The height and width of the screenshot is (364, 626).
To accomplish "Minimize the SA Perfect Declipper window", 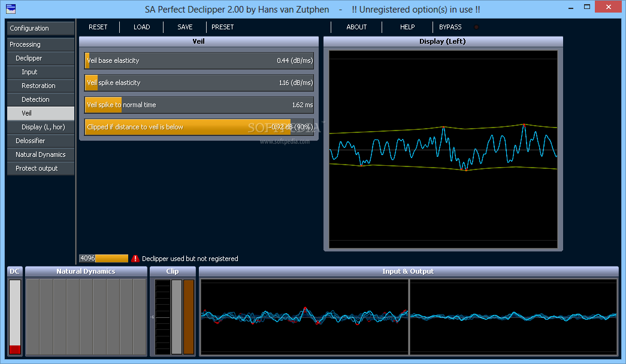I will tap(571, 7).
